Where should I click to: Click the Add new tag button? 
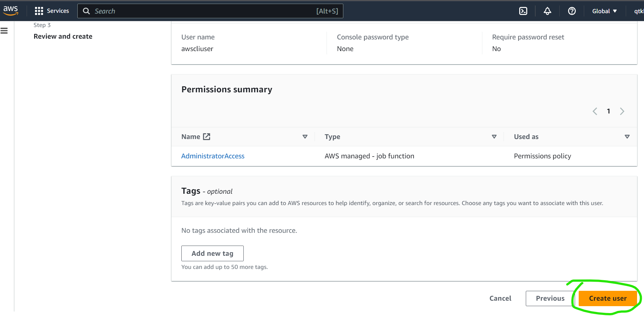212,253
